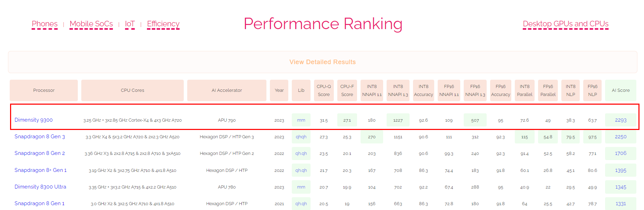The width and height of the screenshot is (644, 210).
Task: Open the Snapdragon 8 Gen 1 link
Action: 39,203
